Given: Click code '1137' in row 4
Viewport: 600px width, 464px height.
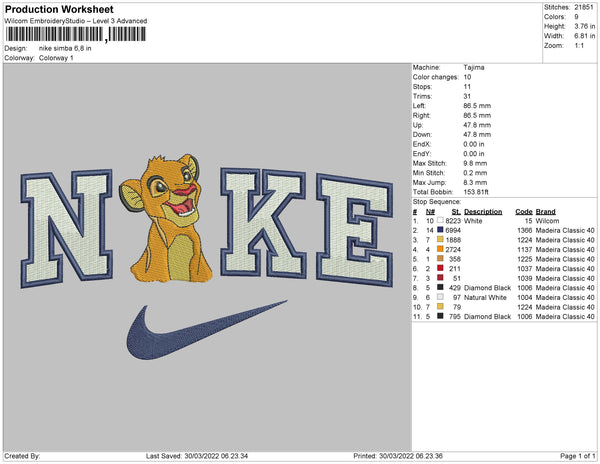Looking at the screenshot, I should (525, 249).
